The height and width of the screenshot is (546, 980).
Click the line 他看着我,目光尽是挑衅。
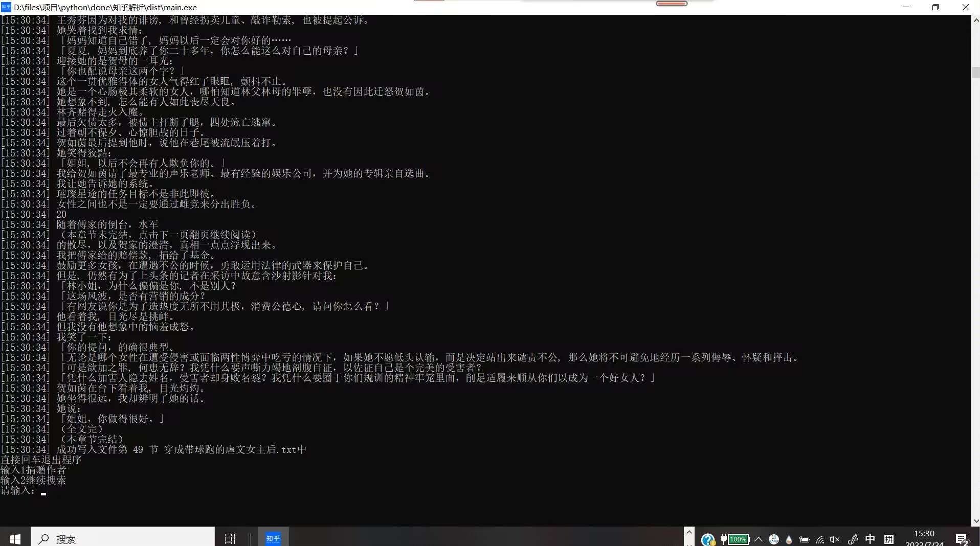(88, 316)
